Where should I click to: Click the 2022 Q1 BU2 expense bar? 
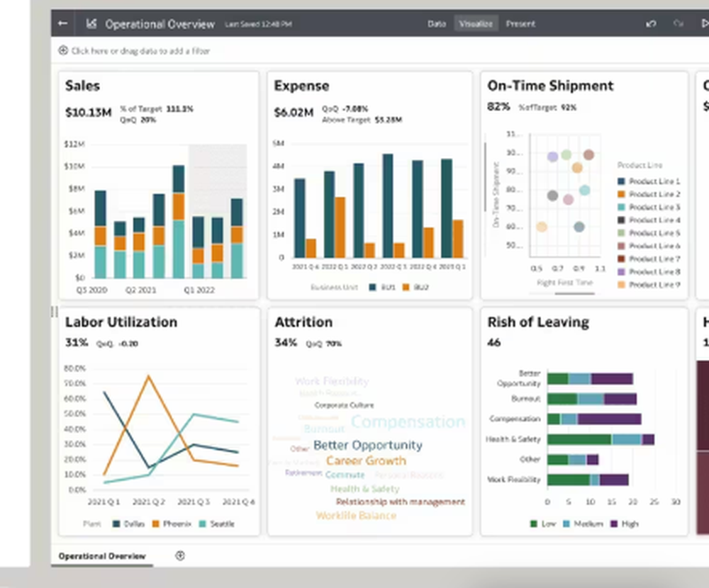[340, 227]
